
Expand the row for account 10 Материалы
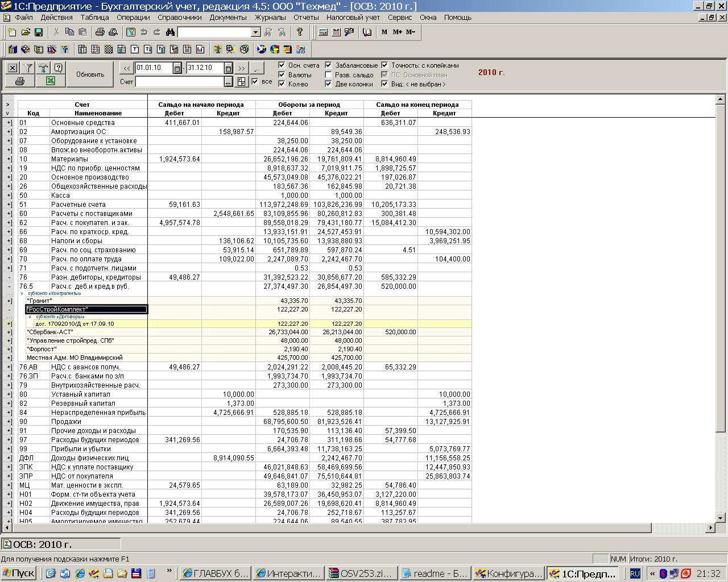(x=9, y=159)
